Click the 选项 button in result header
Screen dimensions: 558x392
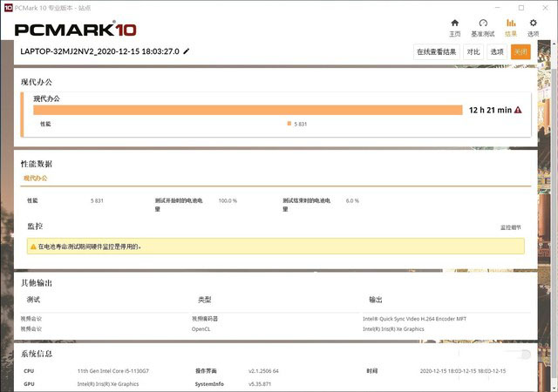497,52
